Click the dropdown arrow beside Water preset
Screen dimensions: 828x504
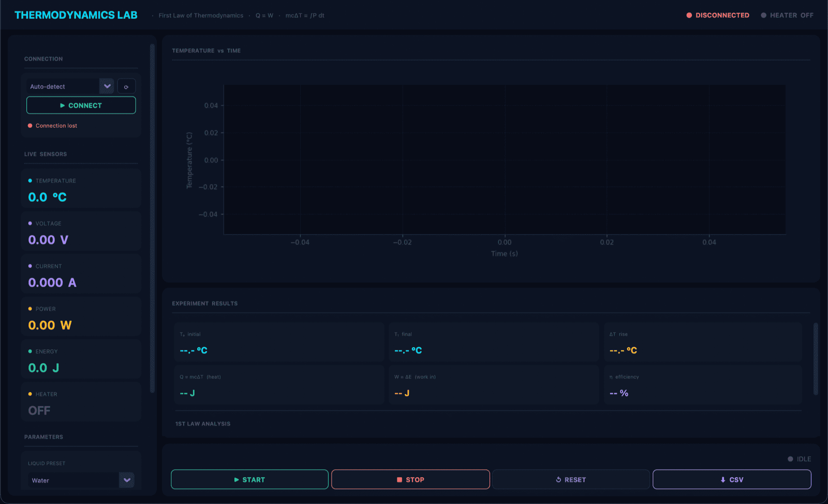pyautogui.click(x=127, y=480)
